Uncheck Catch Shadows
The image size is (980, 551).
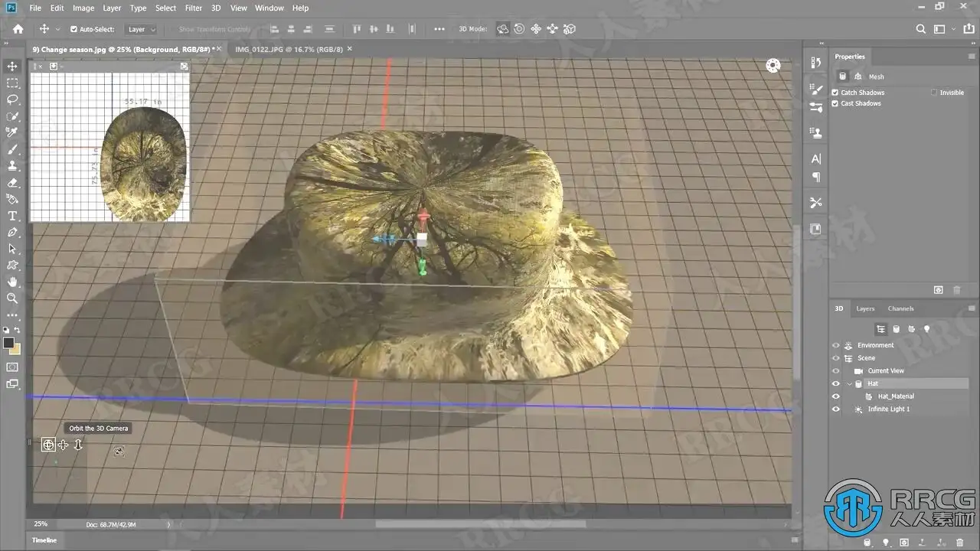(835, 93)
